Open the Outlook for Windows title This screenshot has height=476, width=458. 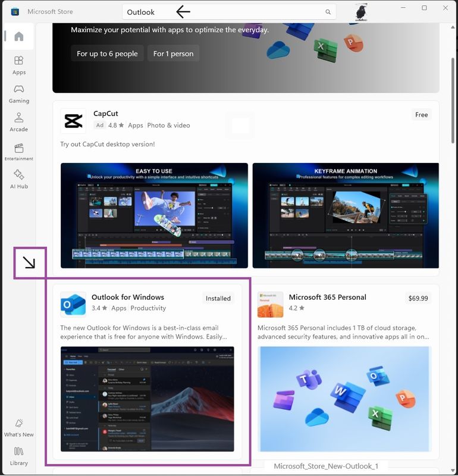pyautogui.click(x=128, y=297)
